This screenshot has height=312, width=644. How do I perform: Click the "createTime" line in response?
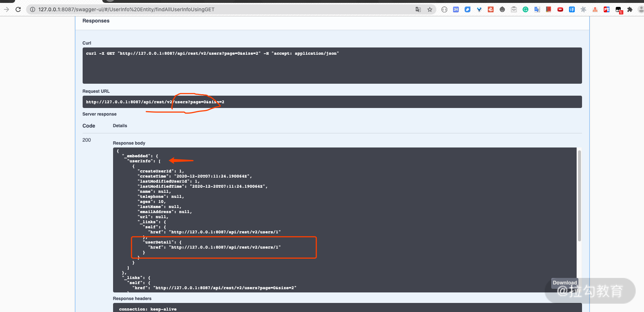pyautogui.click(x=195, y=176)
